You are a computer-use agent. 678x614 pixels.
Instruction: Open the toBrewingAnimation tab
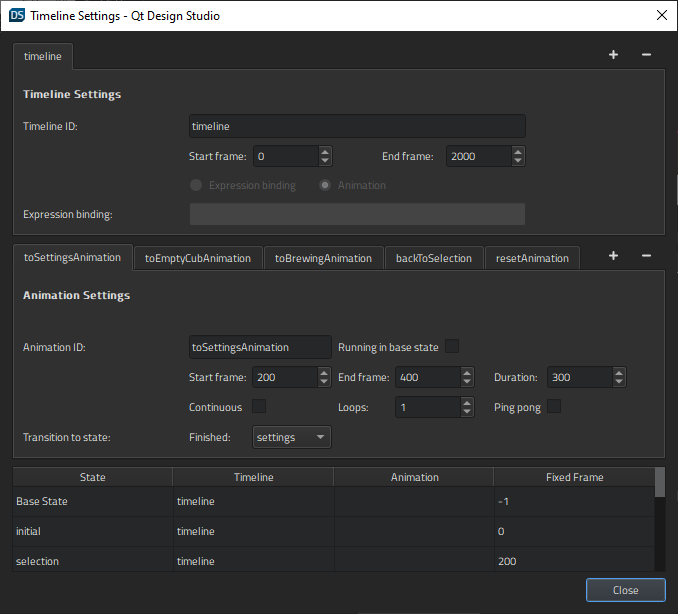[323, 258]
